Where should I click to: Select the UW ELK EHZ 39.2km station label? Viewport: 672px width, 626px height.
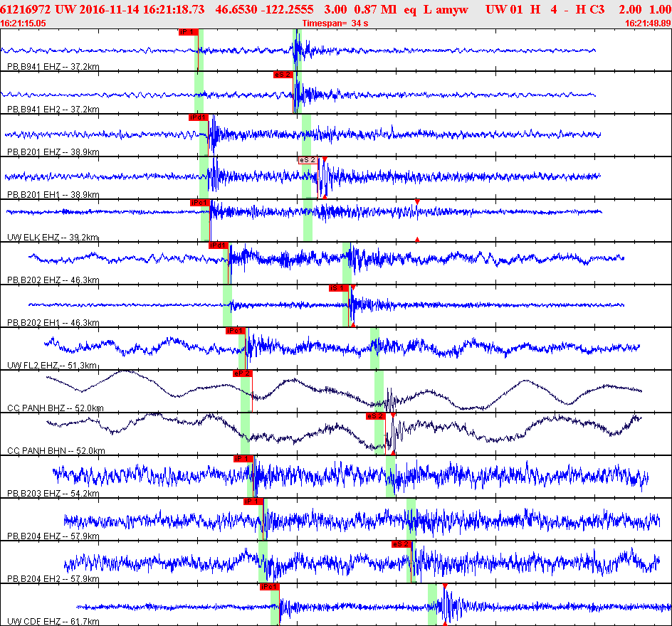(x=53, y=238)
